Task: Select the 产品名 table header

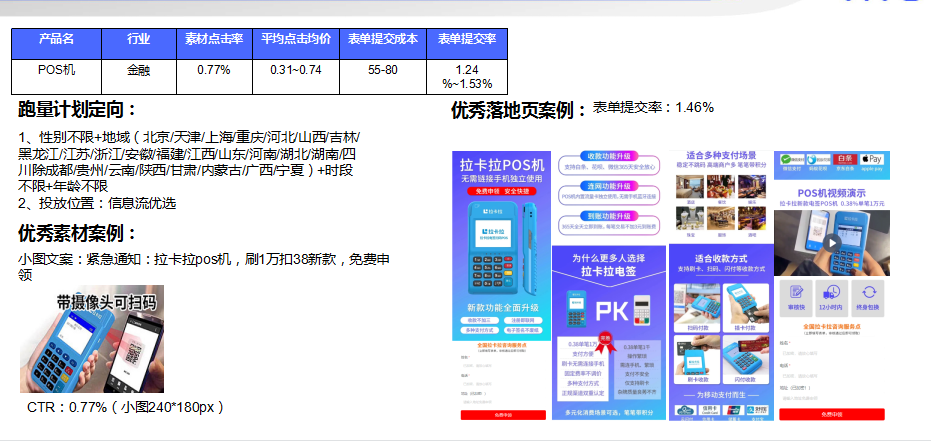Action: (x=56, y=43)
